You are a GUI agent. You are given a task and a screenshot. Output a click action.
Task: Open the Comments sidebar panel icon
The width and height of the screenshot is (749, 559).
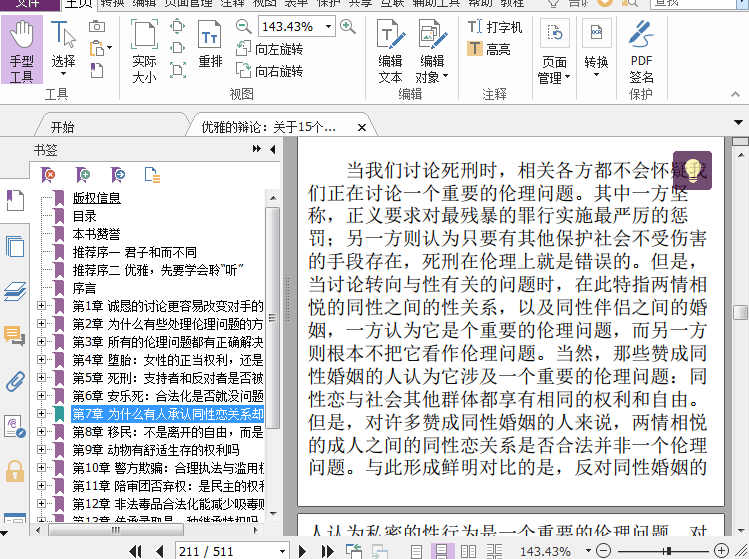point(15,336)
